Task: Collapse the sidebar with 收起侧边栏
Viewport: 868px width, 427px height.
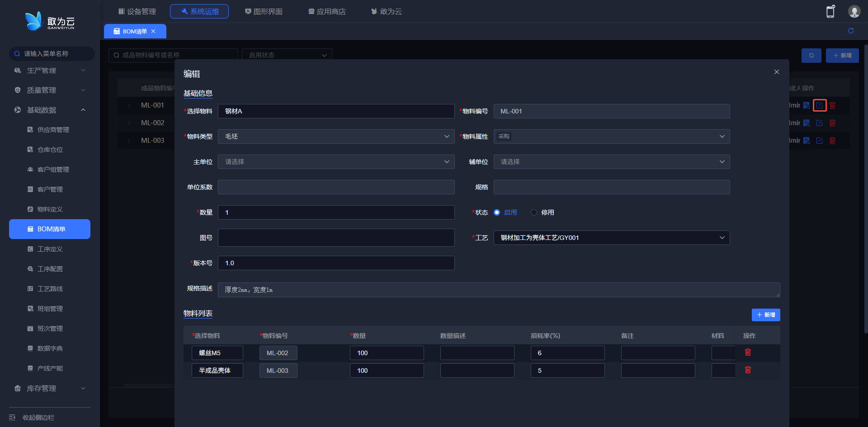Action: tap(38, 418)
